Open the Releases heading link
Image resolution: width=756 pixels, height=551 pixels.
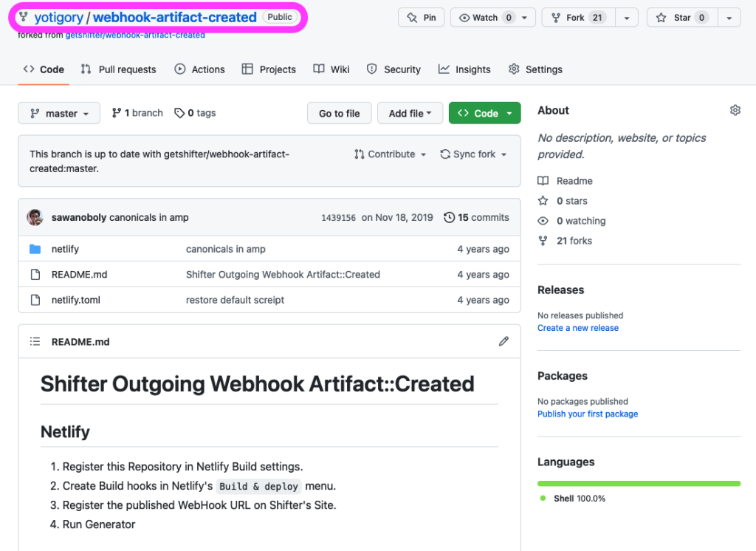click(561, 290)
